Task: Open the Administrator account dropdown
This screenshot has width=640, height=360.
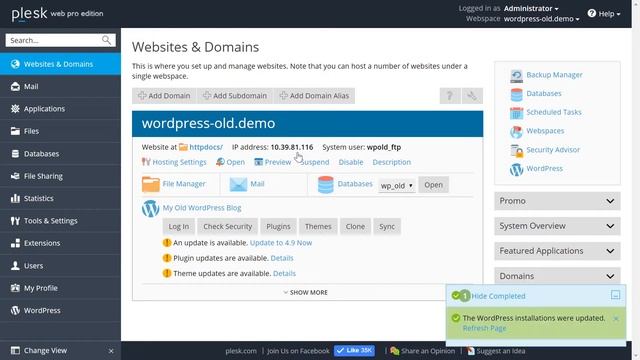Action: click(x=531, y=8)
